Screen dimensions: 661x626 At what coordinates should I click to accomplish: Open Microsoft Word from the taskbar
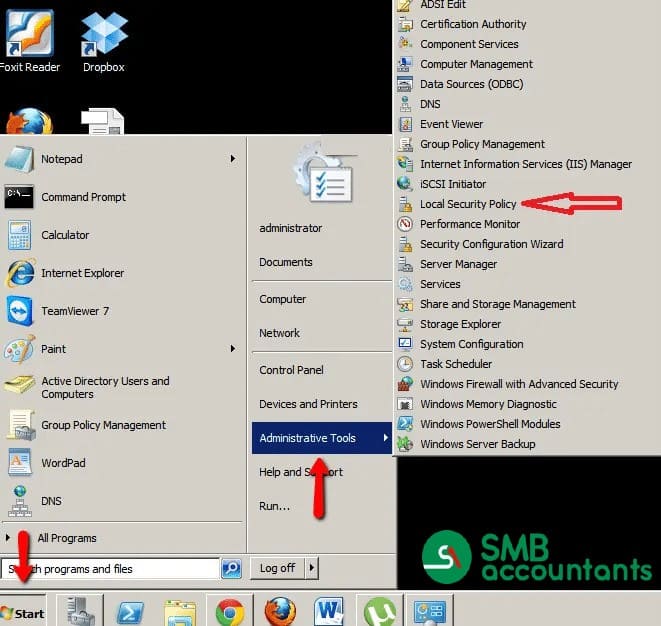(329, 611)
